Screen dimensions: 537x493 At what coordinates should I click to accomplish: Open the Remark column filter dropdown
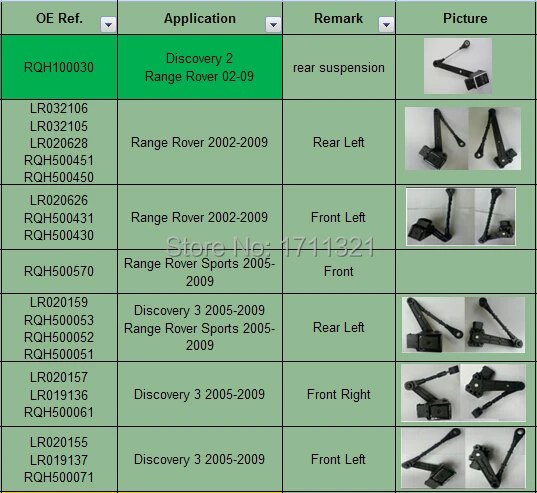tap(386, 25)
